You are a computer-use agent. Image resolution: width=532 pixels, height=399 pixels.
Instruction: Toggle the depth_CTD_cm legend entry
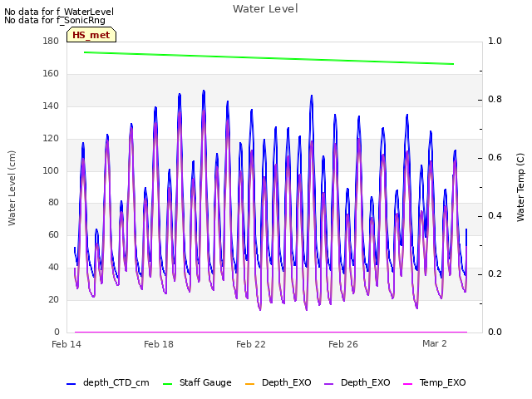coord(108,382)
